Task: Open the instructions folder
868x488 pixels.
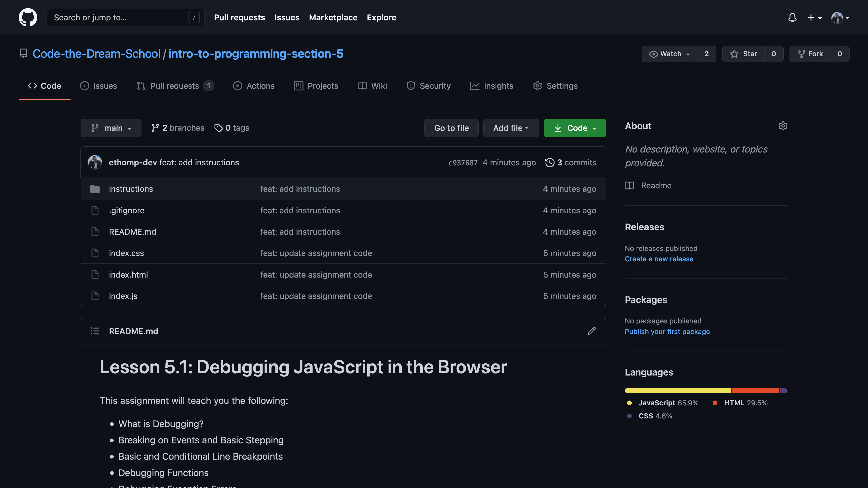Action: (x=131, y=189)
